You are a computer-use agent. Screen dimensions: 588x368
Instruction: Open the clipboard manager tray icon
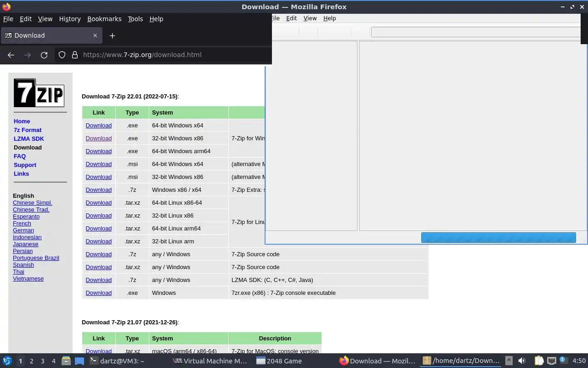539,361
